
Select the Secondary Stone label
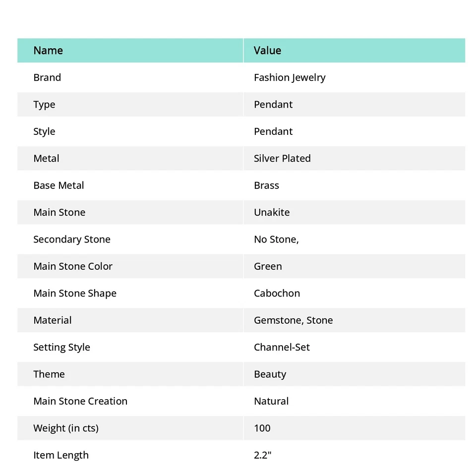72,239
